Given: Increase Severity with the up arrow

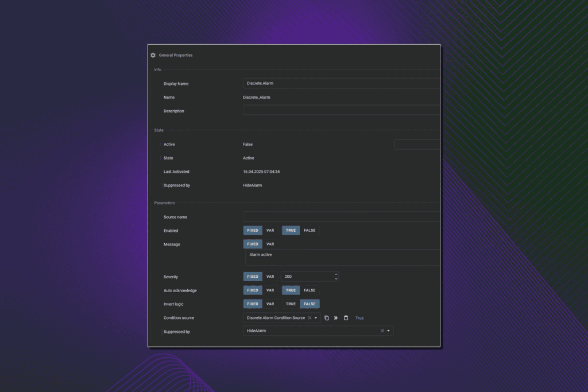Looking at the screenshot, I should [x=336, y=274].
